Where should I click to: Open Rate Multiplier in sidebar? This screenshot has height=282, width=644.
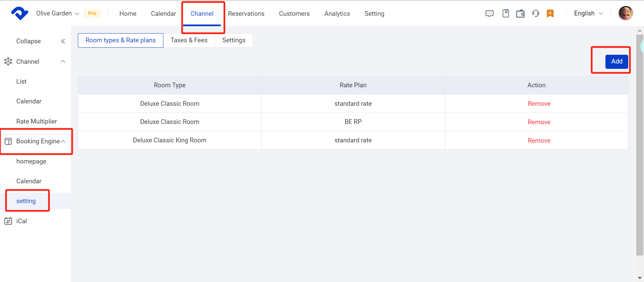pos(37,122)
